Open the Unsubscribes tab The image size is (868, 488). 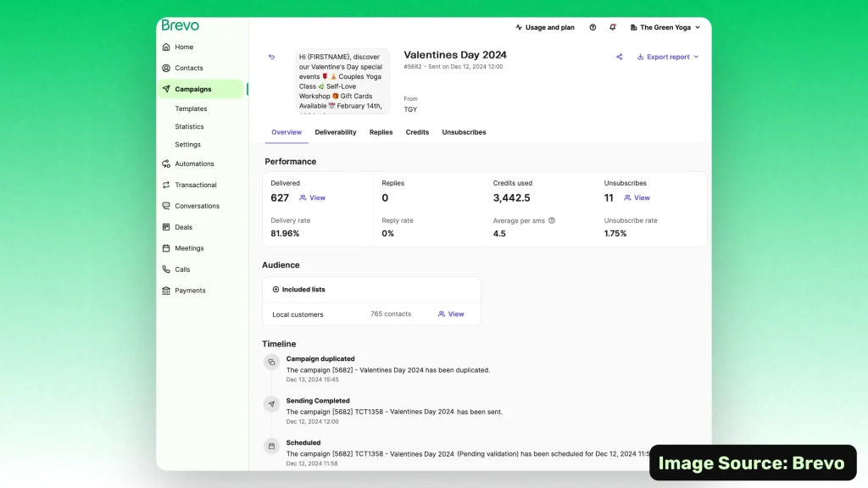tap(464, 132)
